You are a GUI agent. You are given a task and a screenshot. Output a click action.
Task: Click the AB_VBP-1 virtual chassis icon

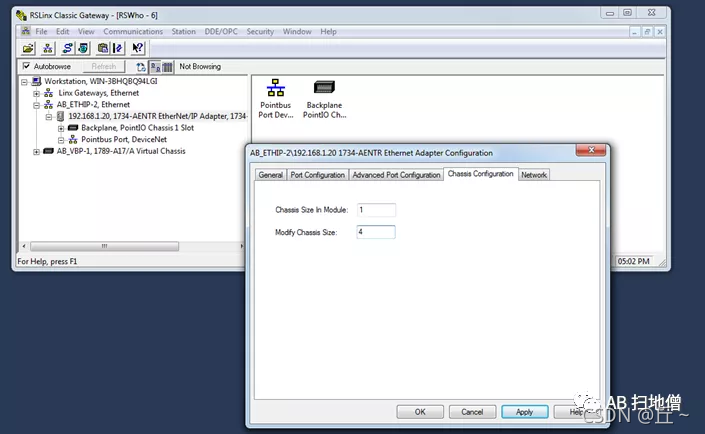point(49,151)
